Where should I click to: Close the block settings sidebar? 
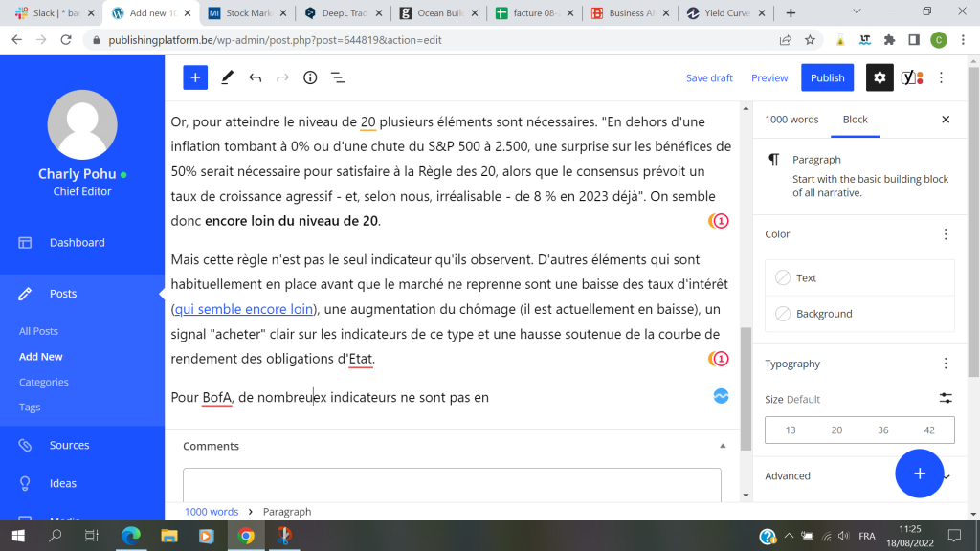point(946,120)
